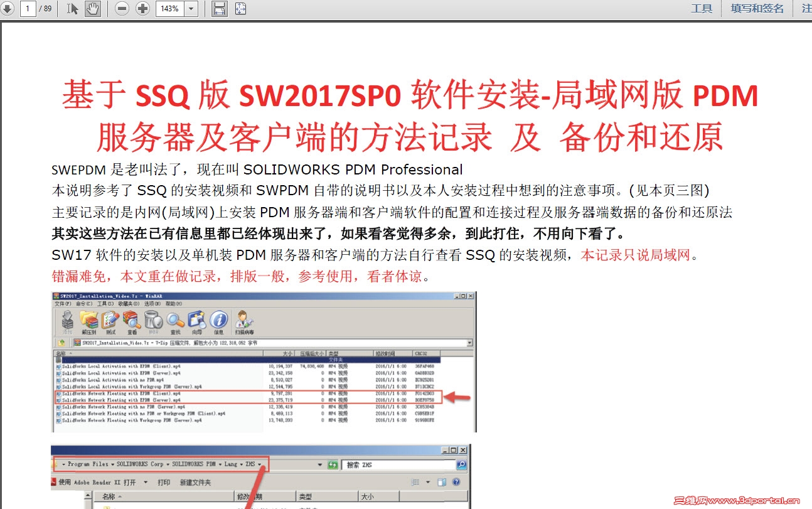Click 测试 test icon in WinRAR screenshot
The height and width of the screenshot is (509, 812).
coord(110,323)
